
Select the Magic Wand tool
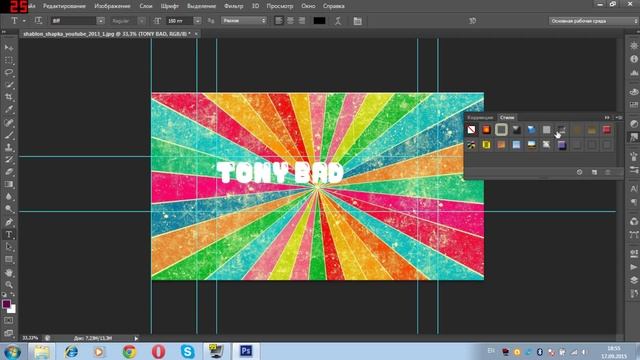(9, 85)
